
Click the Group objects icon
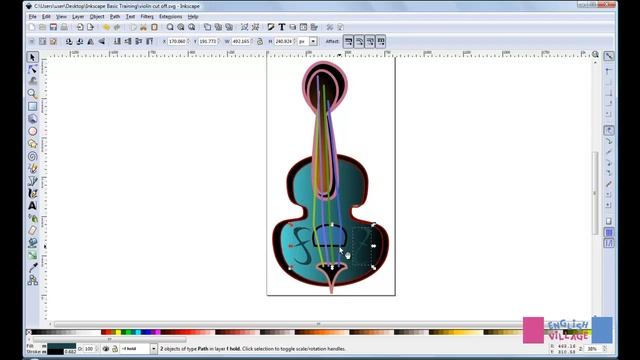click(x=244, y=27)
